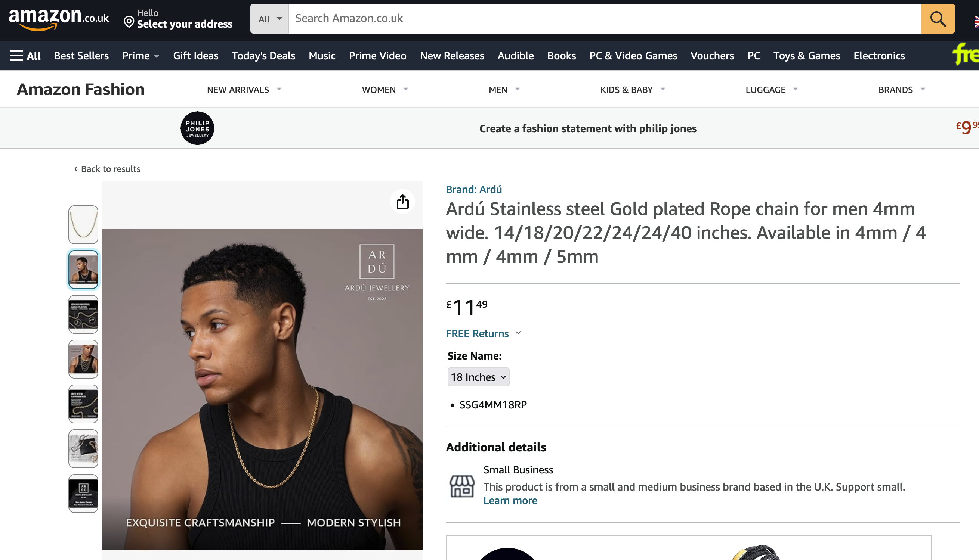Click the Philip Jones Jewellery logo

click(x=197, y=128)
